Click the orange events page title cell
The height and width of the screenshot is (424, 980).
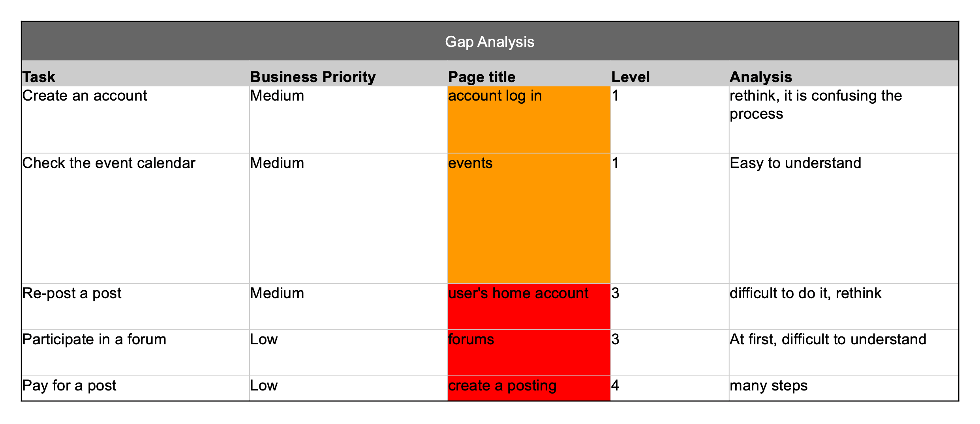(528, 218)
